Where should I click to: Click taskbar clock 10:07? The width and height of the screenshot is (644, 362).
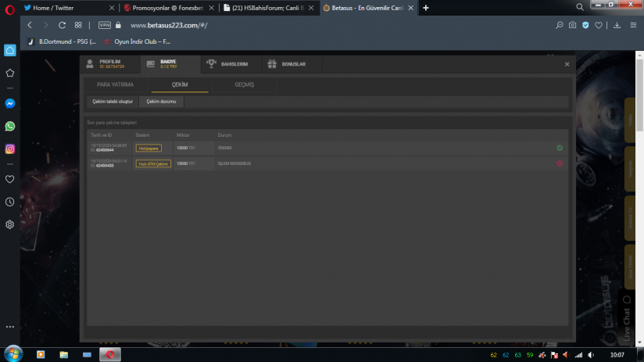point(617,355)
